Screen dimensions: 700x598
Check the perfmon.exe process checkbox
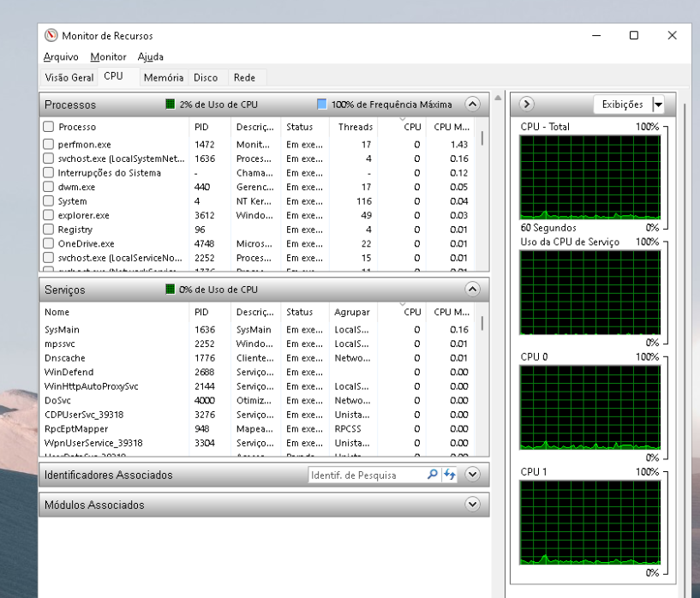[x=49, y=145]
